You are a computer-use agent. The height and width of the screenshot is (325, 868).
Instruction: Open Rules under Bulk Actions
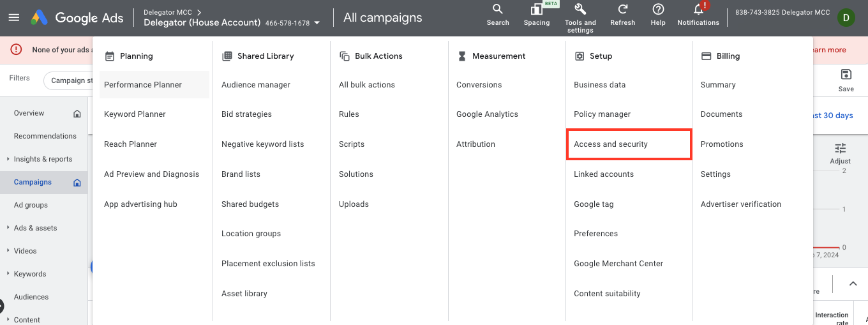[x=349, y=114]
